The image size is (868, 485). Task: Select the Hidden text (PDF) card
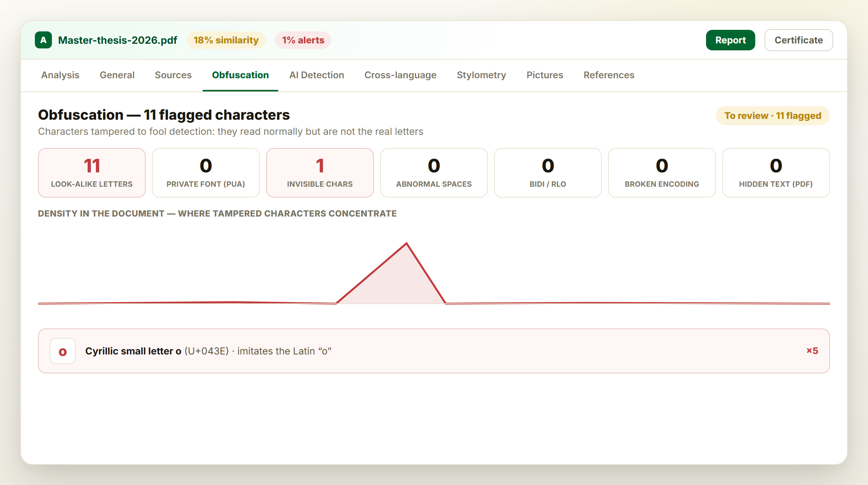[776, 173]
